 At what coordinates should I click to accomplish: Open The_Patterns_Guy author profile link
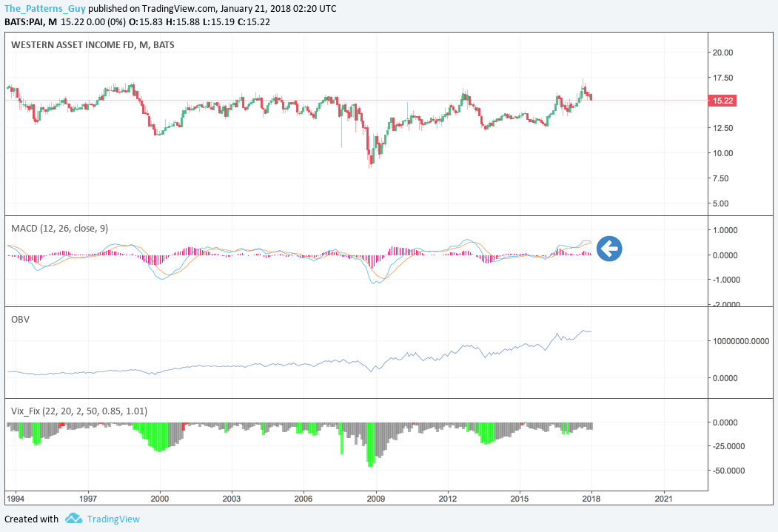(x=44, y=8)
